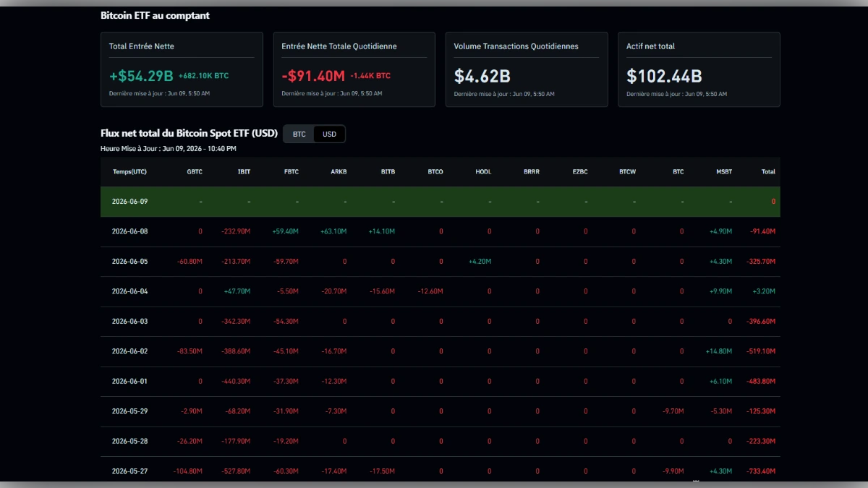The image size is (868, 488).
Task: Click the BITB column header
Action: (x=388, y=172)
